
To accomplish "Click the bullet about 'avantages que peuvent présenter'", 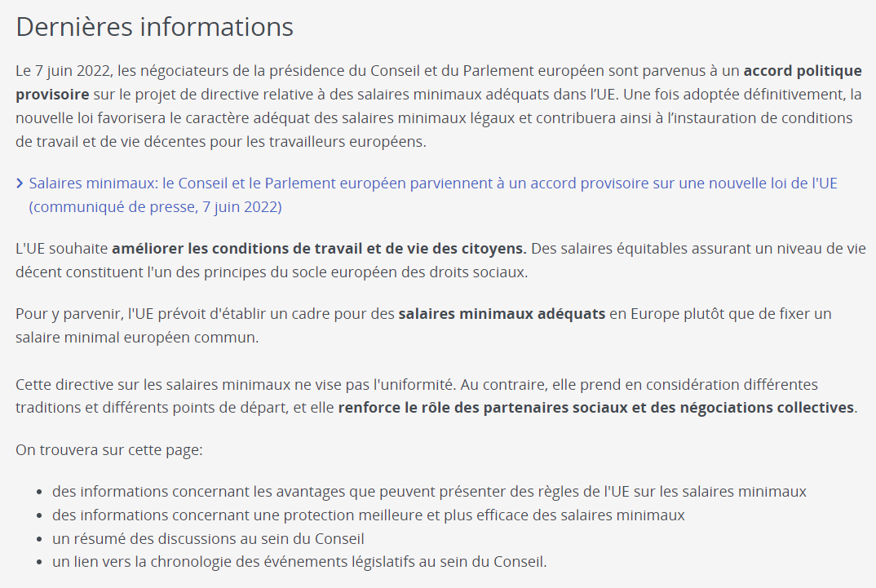I will pyautogui.click(x=429, y=492).
